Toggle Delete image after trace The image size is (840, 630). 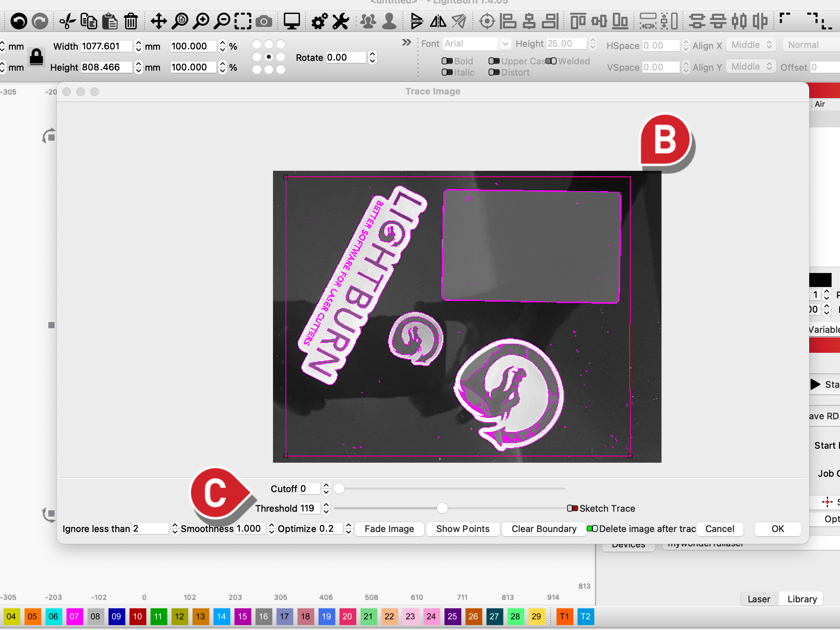coord(592,528)
